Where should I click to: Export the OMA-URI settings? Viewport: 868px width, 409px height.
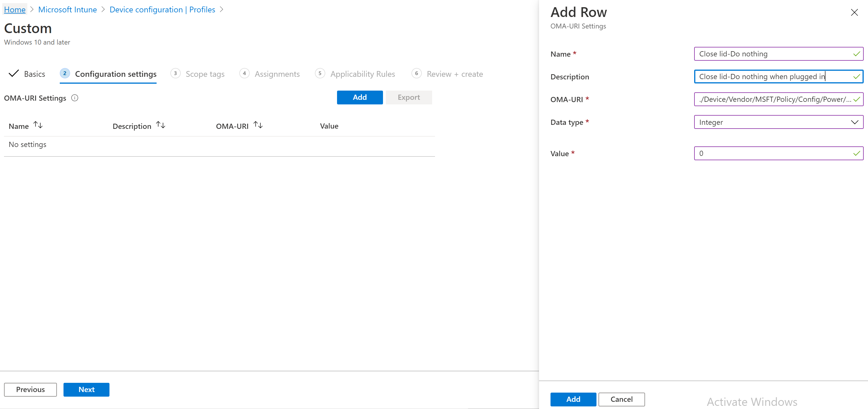click(409, 97)
